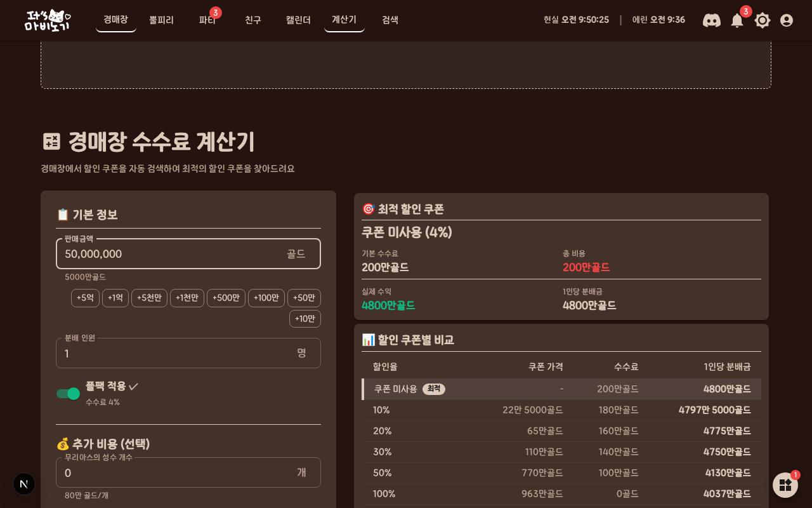Open the floating widgets grid button
Image resolution: width=812 pixels, height=508 pixels.
click(785, 485)
